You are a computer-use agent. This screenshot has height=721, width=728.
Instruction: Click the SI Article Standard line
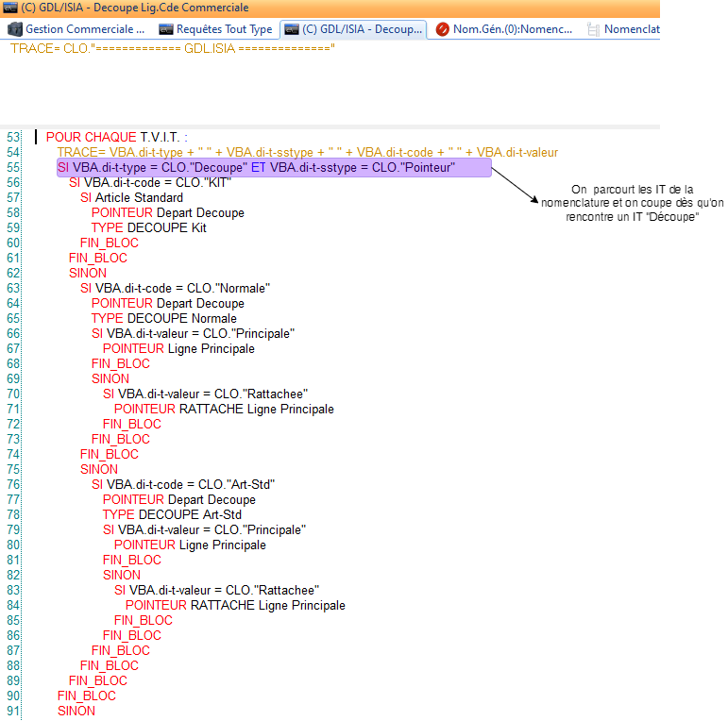pyautogui.click(x=131, y=198)
